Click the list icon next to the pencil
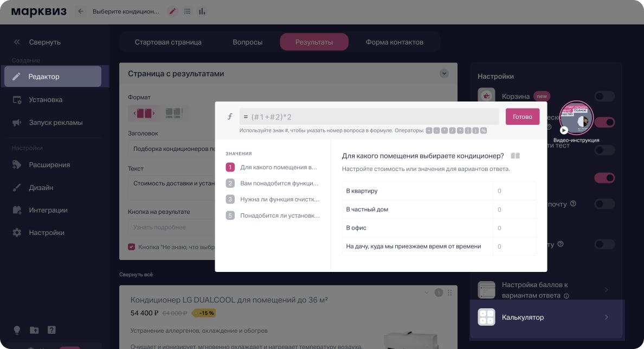This screenshot has width=644, height=349. click(187, 11)
